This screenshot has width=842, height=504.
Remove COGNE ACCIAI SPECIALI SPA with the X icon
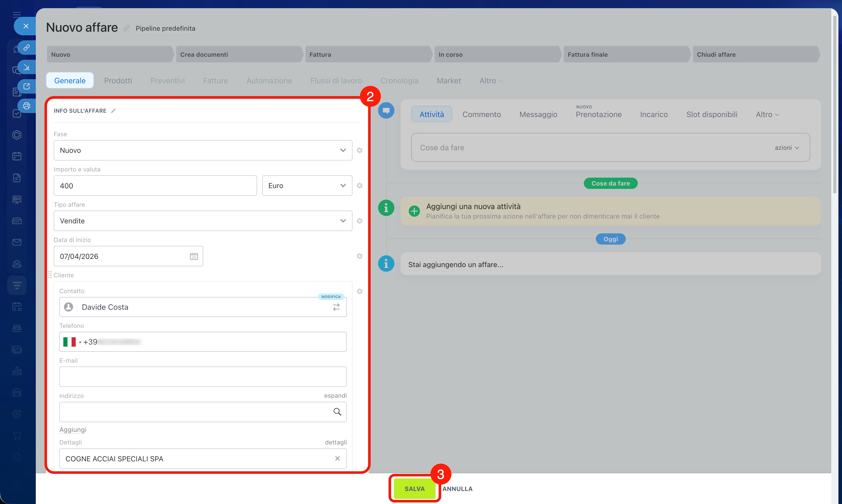(x=337, y=459)
